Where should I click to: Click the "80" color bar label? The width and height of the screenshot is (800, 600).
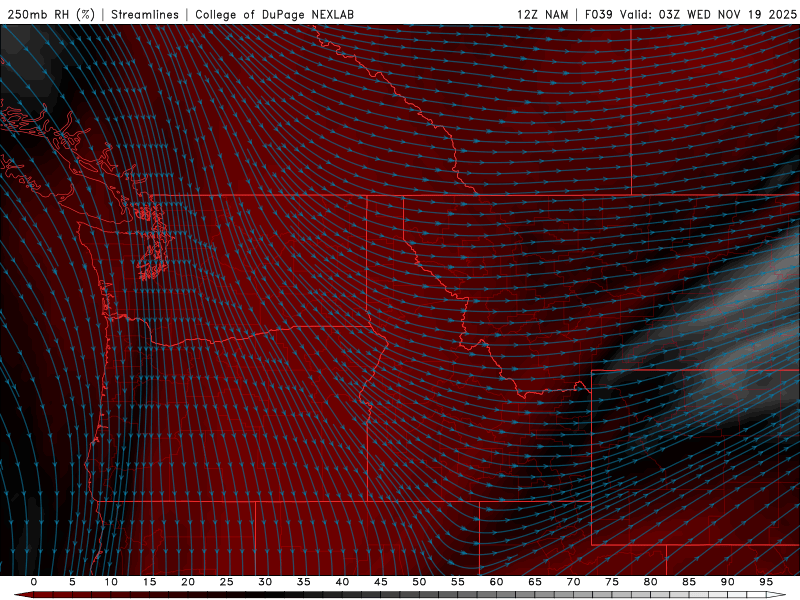[x=651, y=582]
